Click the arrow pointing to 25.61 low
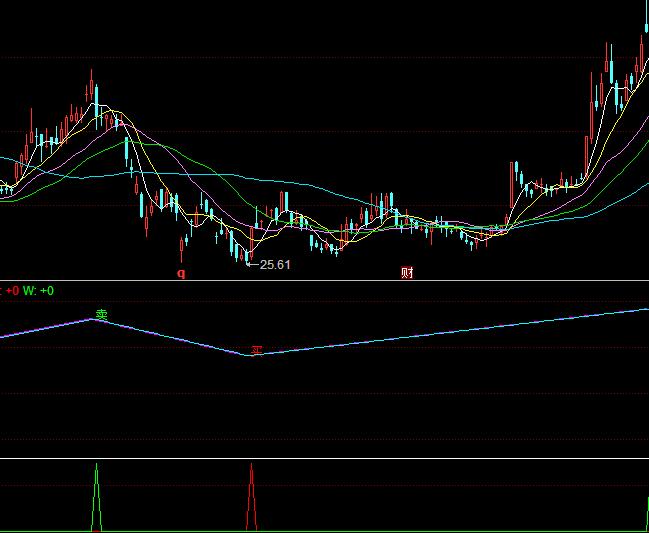649x533 pixels. tap(253, 264)
